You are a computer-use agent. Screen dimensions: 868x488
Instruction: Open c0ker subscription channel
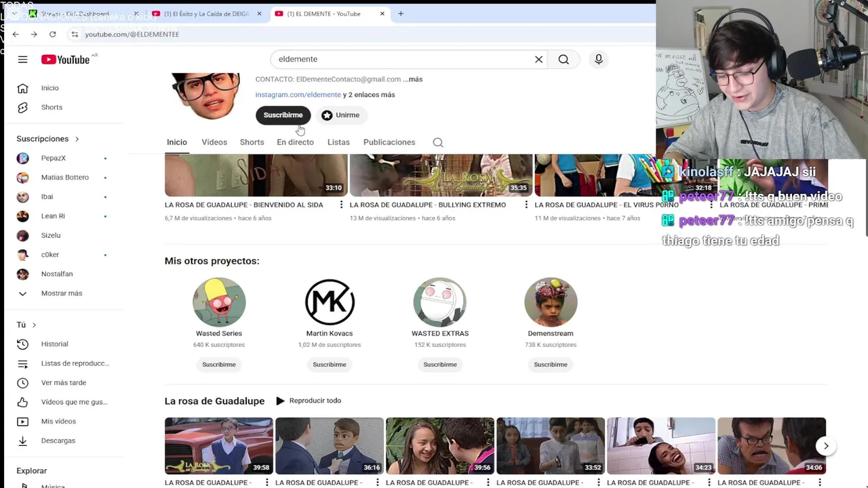click(50, 255)
